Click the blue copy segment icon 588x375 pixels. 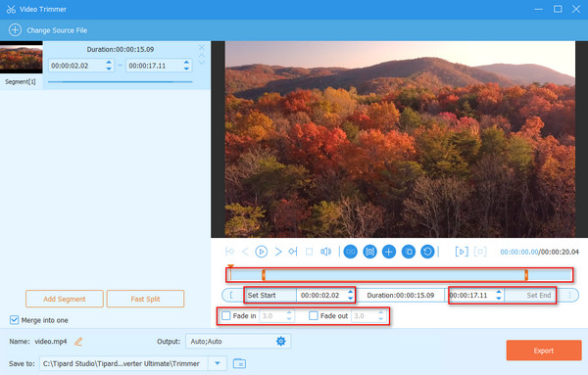point(409,252)
